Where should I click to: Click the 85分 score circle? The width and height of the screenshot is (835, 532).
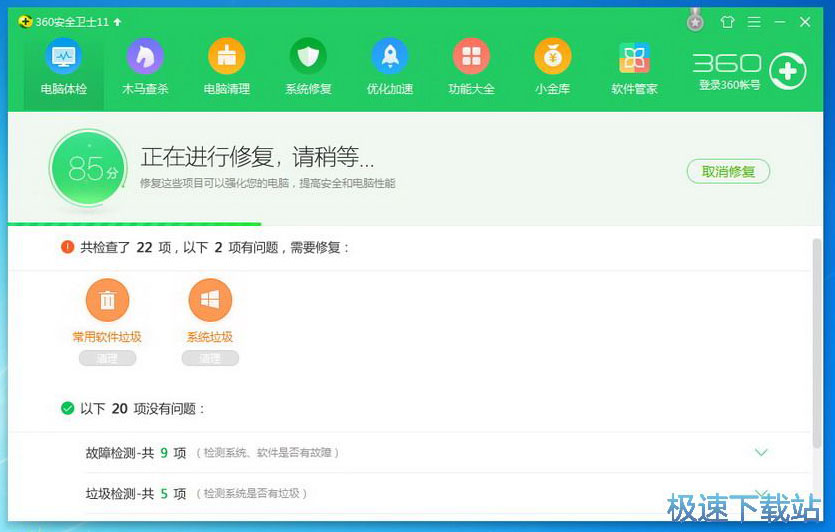coord(88,168)
